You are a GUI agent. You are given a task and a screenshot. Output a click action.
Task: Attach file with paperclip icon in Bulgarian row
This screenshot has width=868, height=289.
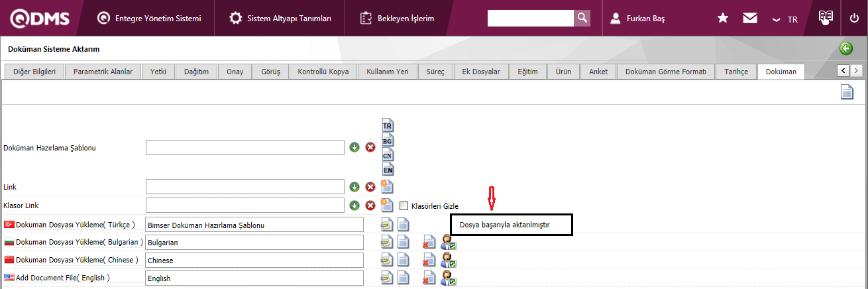[x=386, y=243]
